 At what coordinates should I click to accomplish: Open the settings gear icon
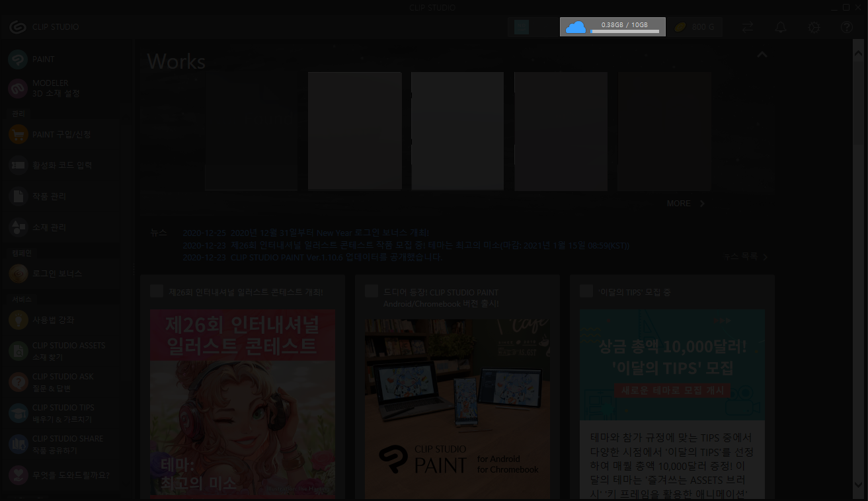pyautogui.click(x=814, y=27)
